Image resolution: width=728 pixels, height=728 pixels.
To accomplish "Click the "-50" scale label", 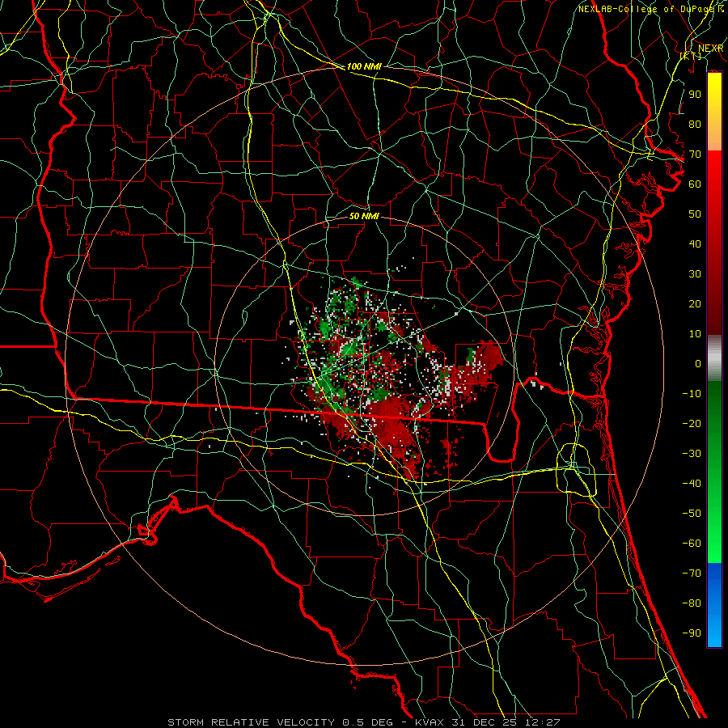I will (x=692, y=513).
